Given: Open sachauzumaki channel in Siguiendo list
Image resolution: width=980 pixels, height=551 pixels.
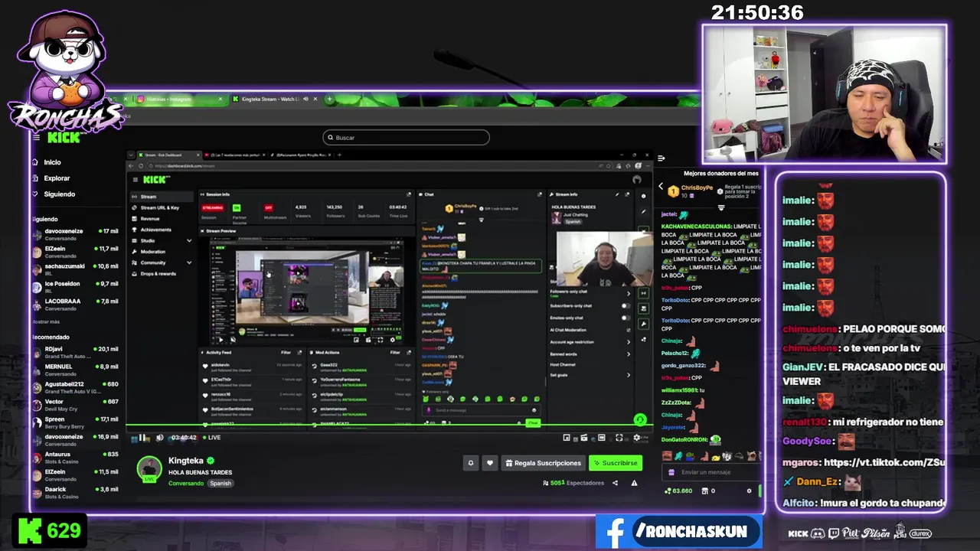Looking at the screenshot, I should pyautogui.click(x=75, y=269).
